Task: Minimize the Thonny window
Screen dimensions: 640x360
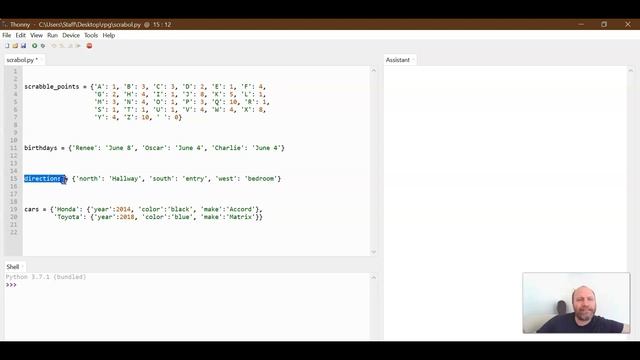Action: click(x=581, y=24)
